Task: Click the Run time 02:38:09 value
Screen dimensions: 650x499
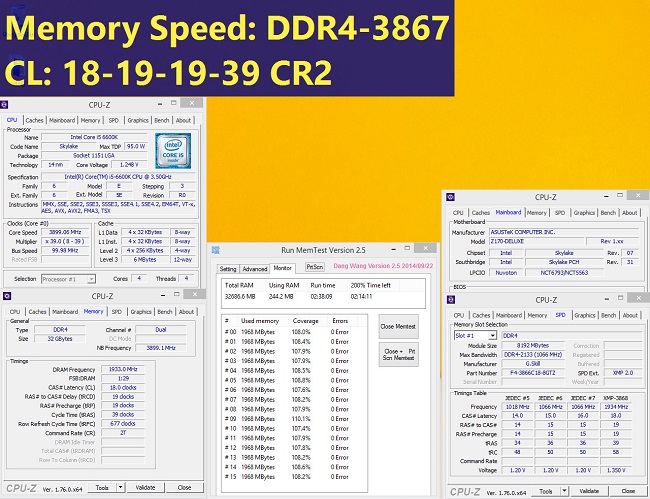Action: pyautogui.click(x=322, y=297)
